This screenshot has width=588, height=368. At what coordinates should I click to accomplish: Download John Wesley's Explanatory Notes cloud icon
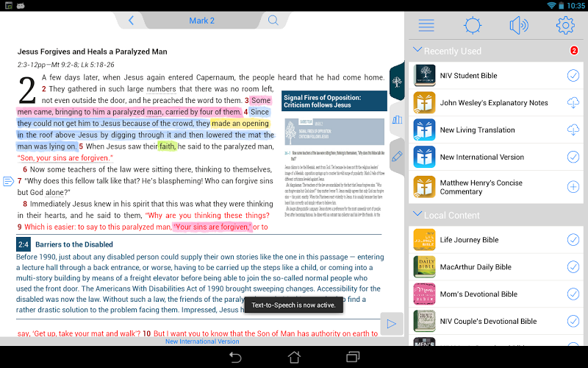(x=573, y=102)
